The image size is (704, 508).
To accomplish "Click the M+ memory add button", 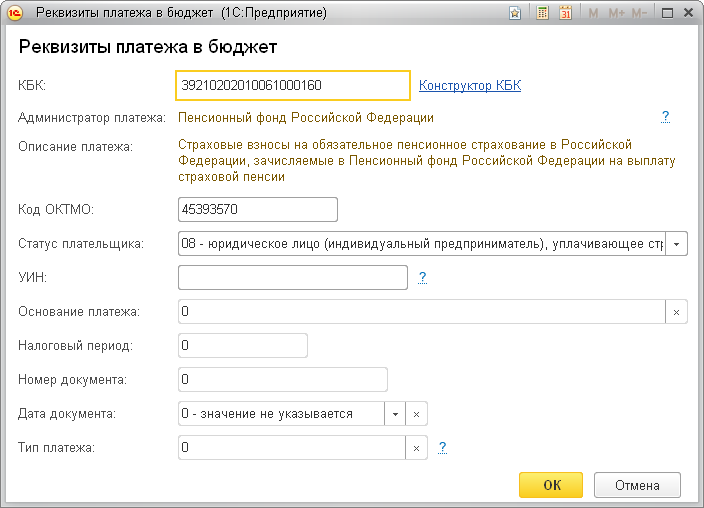I will pyautogui.click(x=615, y=14).
